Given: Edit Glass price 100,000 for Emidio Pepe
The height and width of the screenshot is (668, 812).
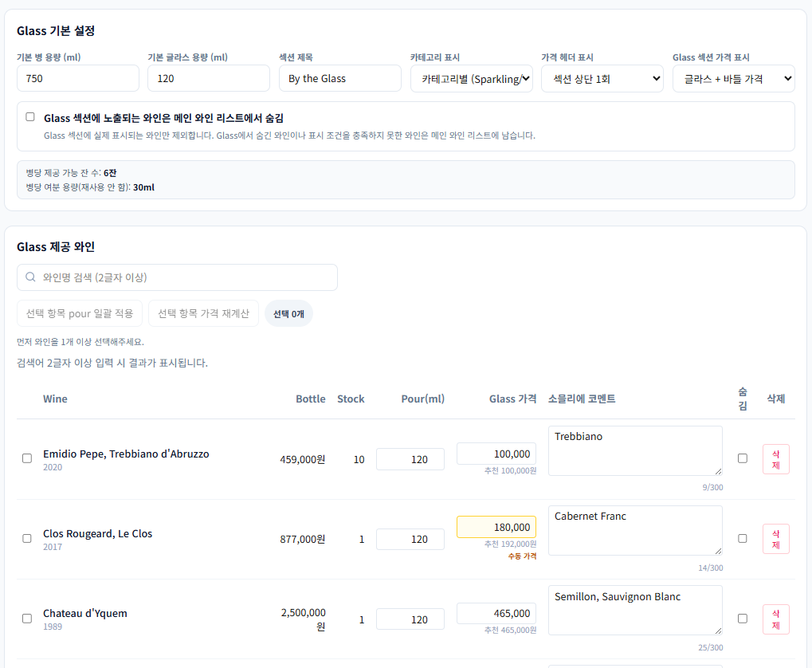Looking at the screenshot, I should point(496,454).
